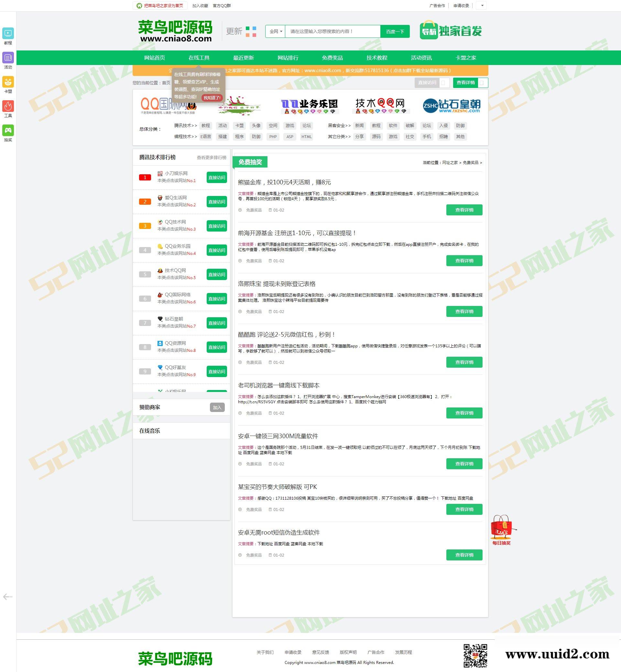Click the 百度一下 search button
Image resolution: width=621 pixels, height=672 pixels.
tap(395, 31)
